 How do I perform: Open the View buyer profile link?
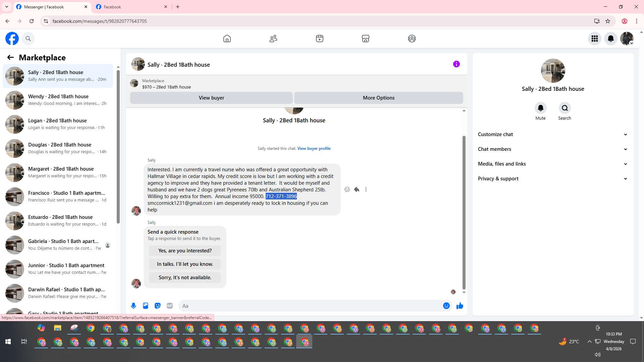[314, 148]
